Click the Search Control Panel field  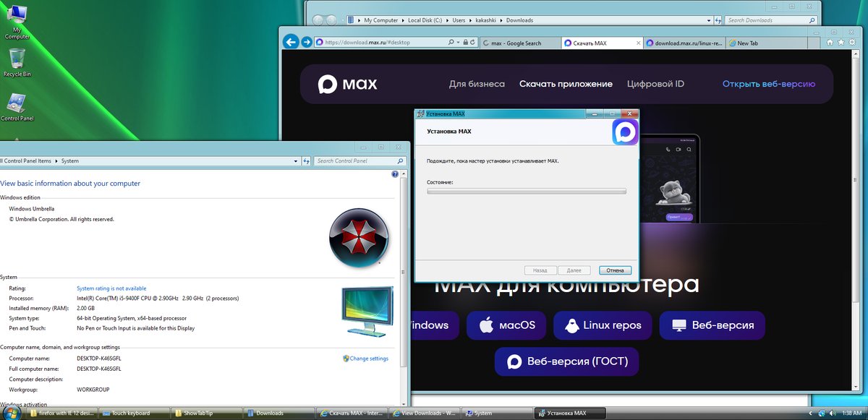359,160
